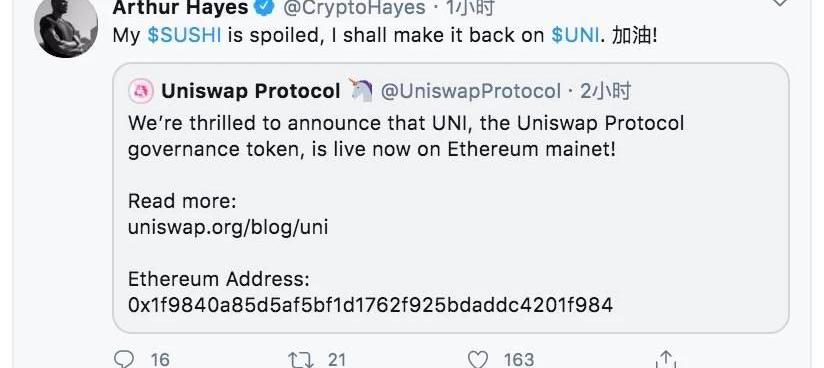
Task: Like the tweet with heart icon
Action: (x=478, y=360)
